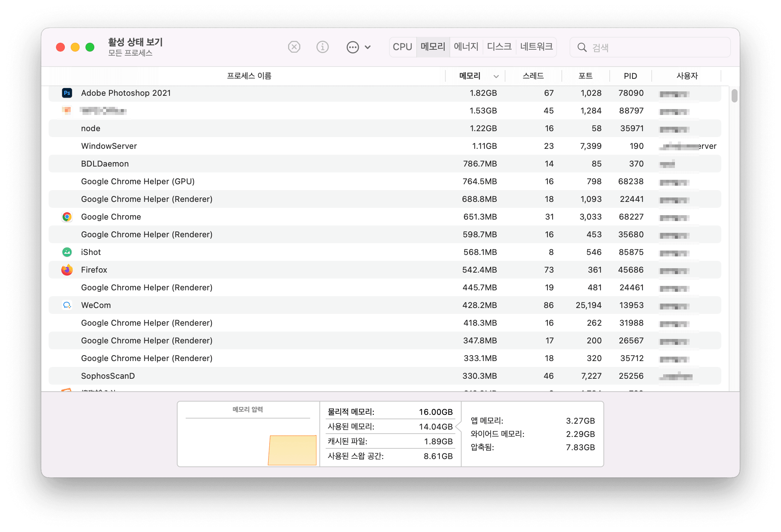
Task: Select the BDLDaemon process row
Action: [x=385, y=164]
